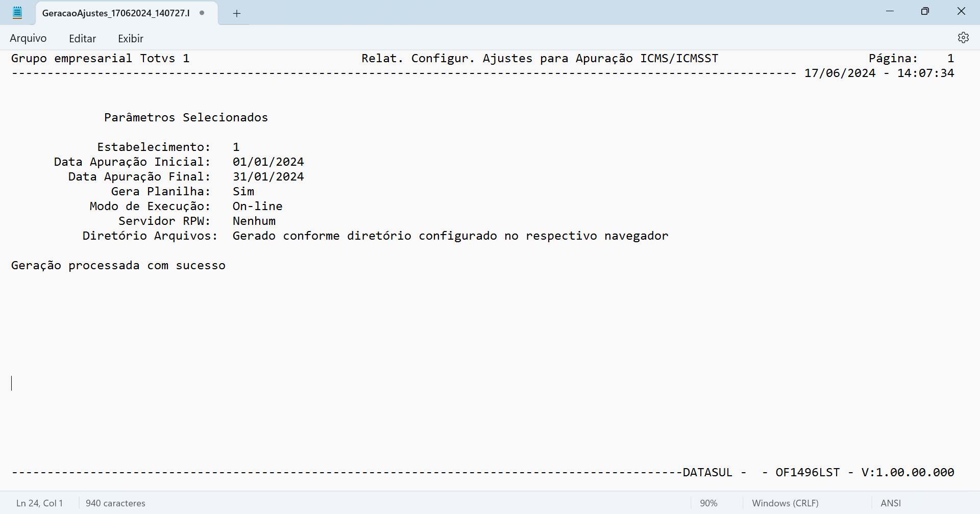
Task: Click on the 'Parâmetros Selecionados' heading text
Action: 186,118
